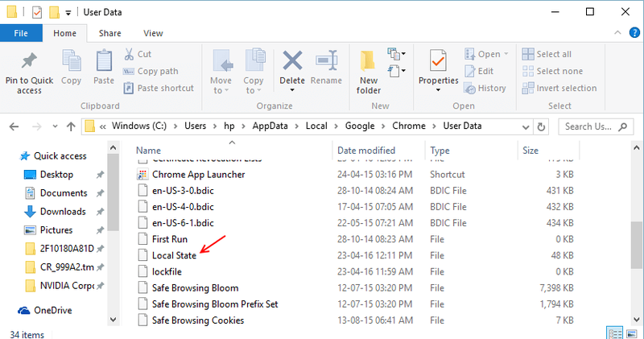Open Documents in the navigation pane

click(64, 192)
